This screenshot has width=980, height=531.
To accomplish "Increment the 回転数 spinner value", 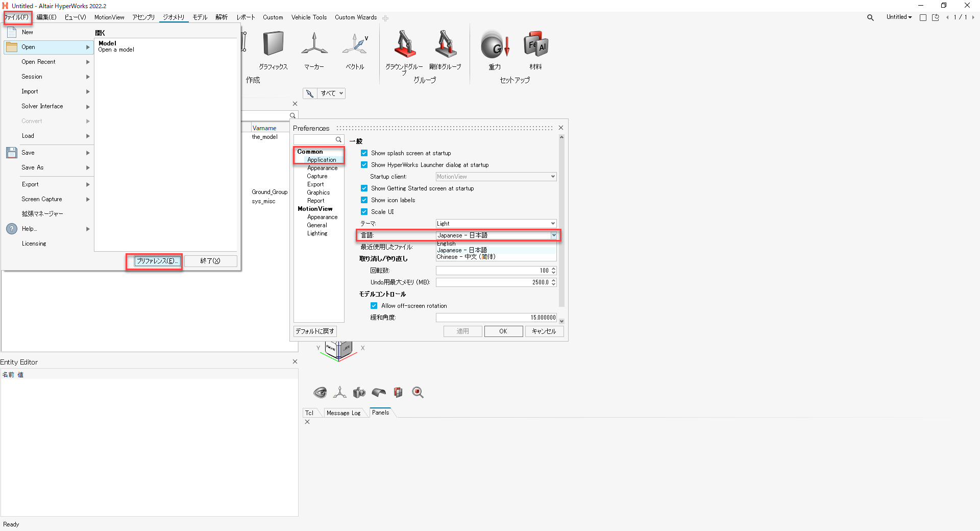I will point(554,269).
